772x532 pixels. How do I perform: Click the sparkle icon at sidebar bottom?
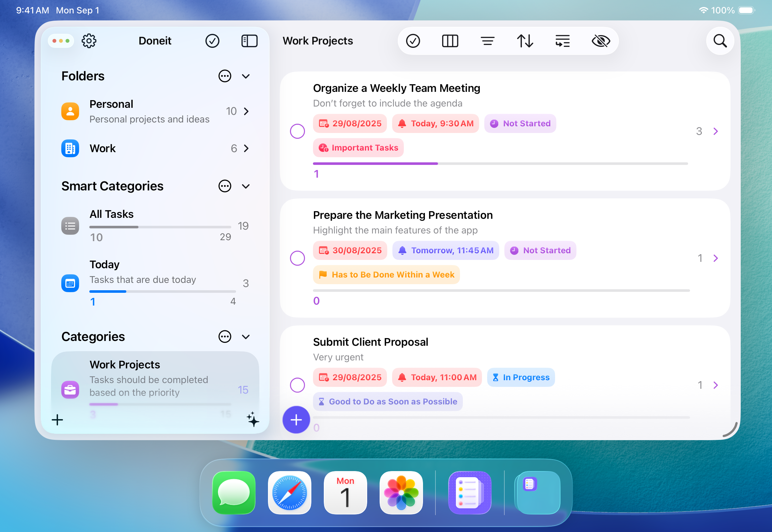pyautogui.click(x=253, y=419)
